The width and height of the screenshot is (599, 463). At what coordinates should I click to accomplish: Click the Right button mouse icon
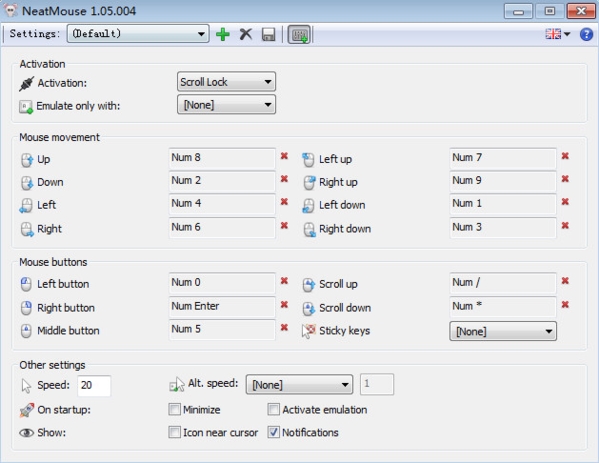[26, 308]
